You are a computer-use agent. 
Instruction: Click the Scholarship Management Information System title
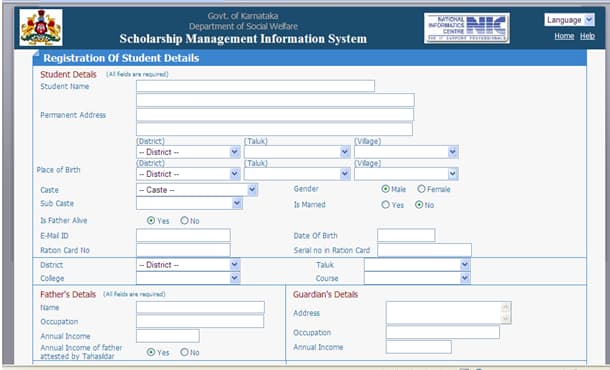tap(243, 39)
